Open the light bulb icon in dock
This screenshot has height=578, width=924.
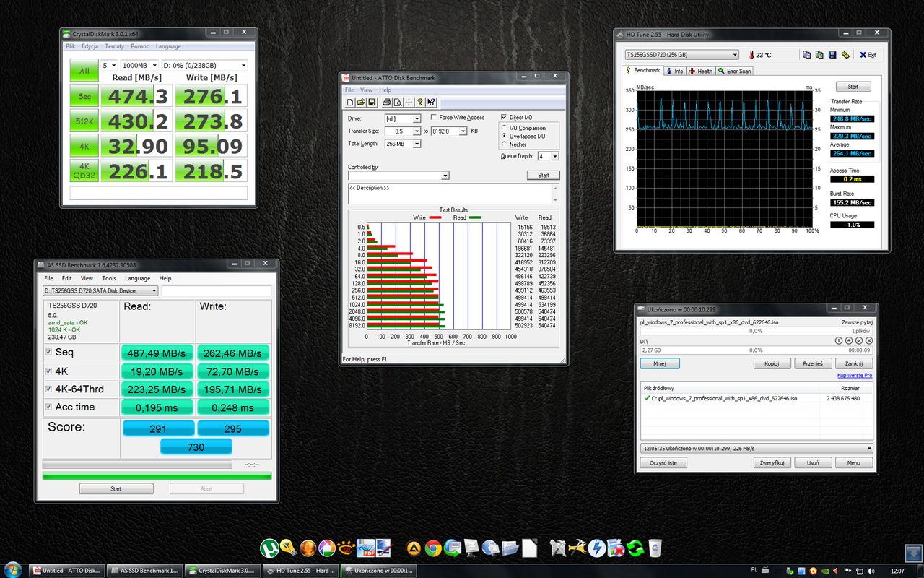pos(288,548)
